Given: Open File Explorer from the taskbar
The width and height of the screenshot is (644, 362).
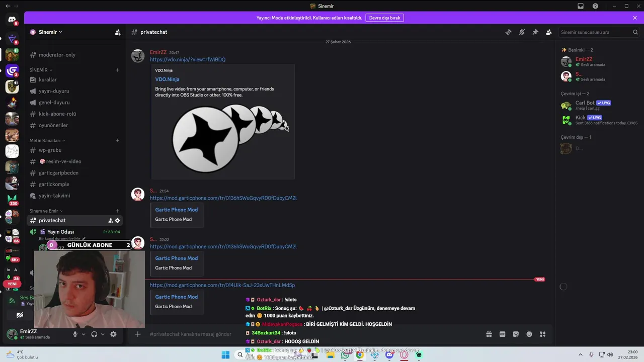Looking at the screenshot, I should [330, 355].
